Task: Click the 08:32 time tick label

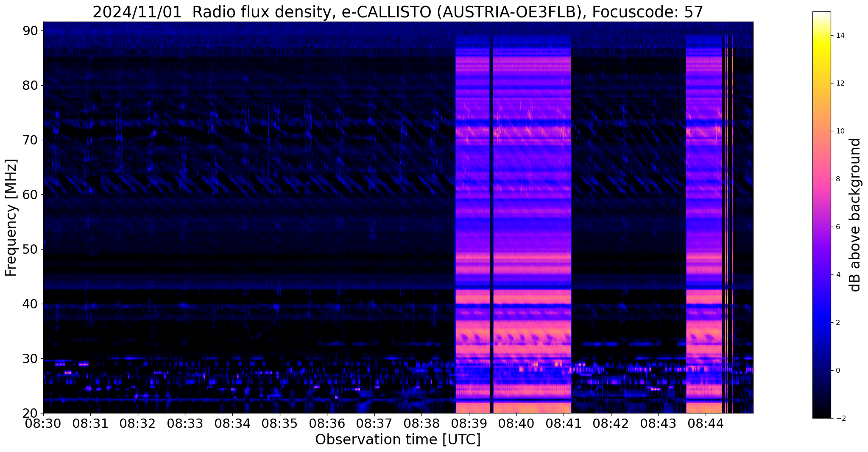Action: (138, 424)
